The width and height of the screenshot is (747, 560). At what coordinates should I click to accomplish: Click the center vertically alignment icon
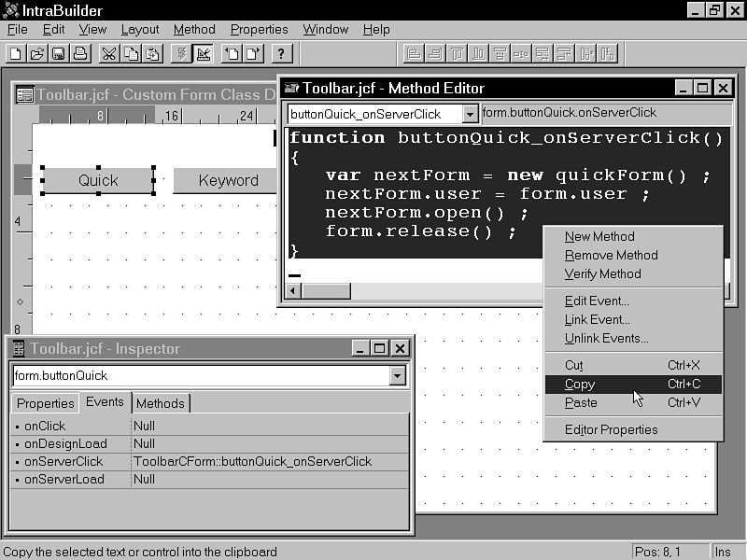click(521, 54)
